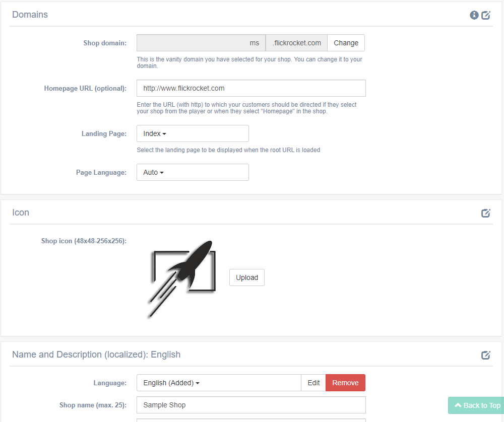Image resolution: width=504 pixels, height=422 pixels.
Task: Click the .flickrocket.com domain suffix
Action: click(296, 43)
